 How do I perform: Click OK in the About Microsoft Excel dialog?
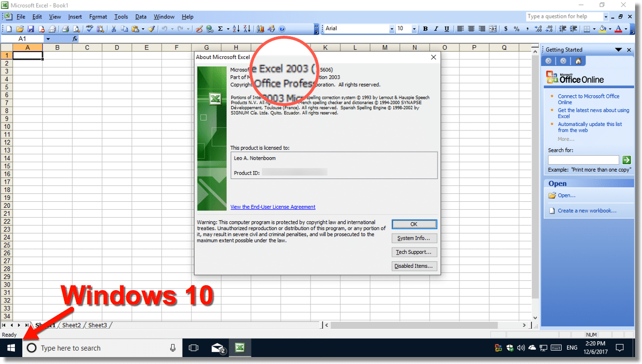414,224
